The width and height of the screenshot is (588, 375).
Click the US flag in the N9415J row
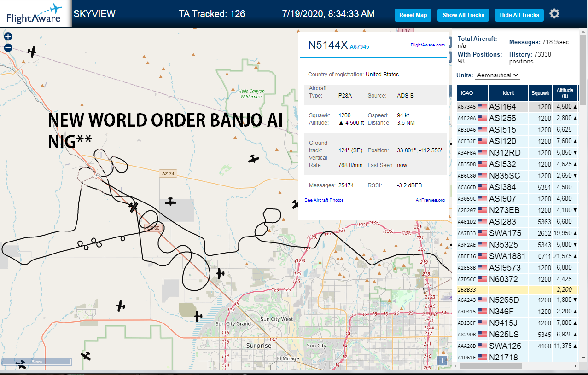482,323
